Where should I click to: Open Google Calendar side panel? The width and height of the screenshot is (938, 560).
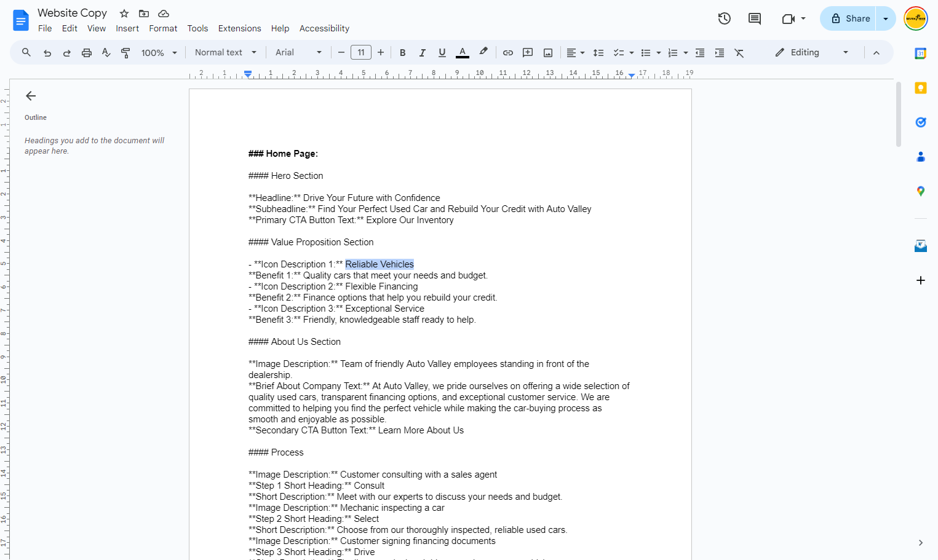tap(921, 53)
